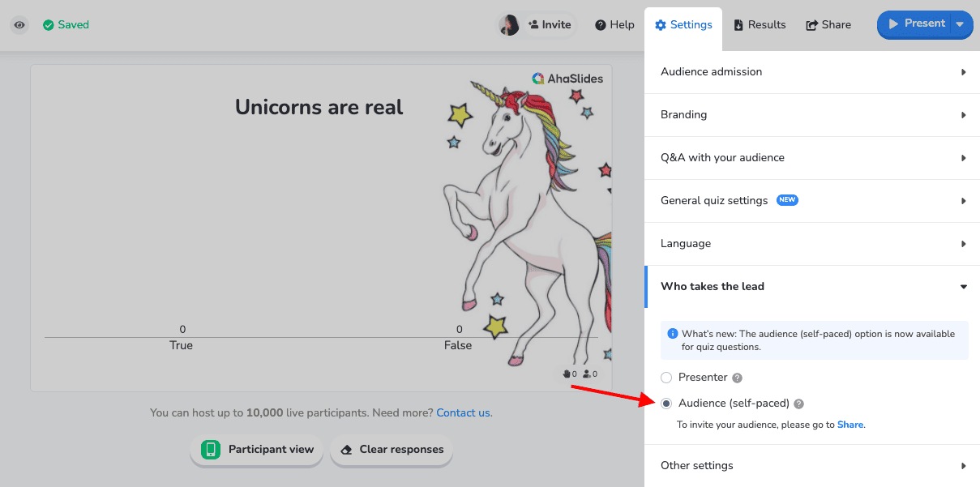Click the Results download icon

[738, 25]
